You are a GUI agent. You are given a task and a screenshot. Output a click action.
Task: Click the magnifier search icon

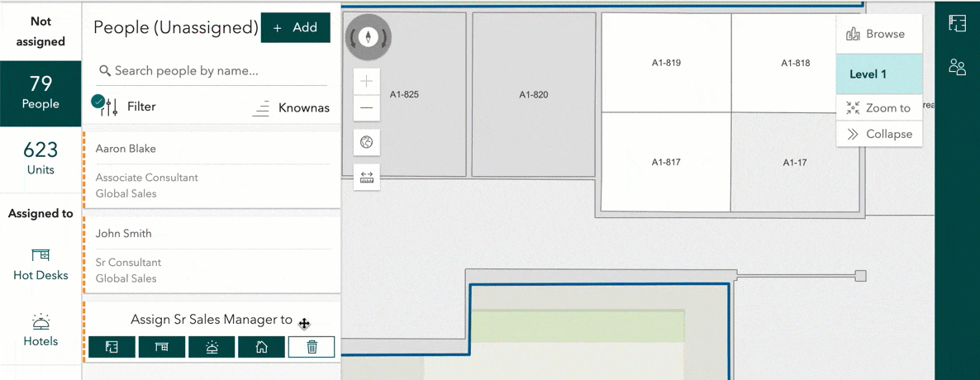(x=105, y=70)
